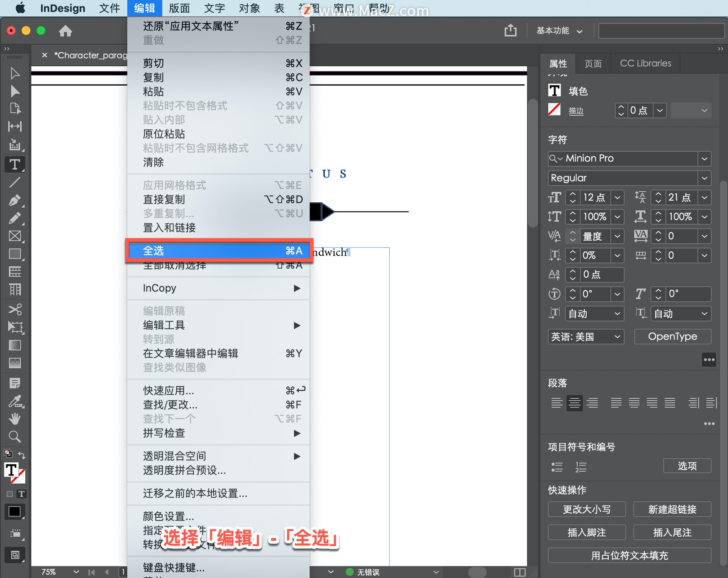The image size is (728, 578).
Task: Switch to the 页面 tab
Action: tap(593, 63)
